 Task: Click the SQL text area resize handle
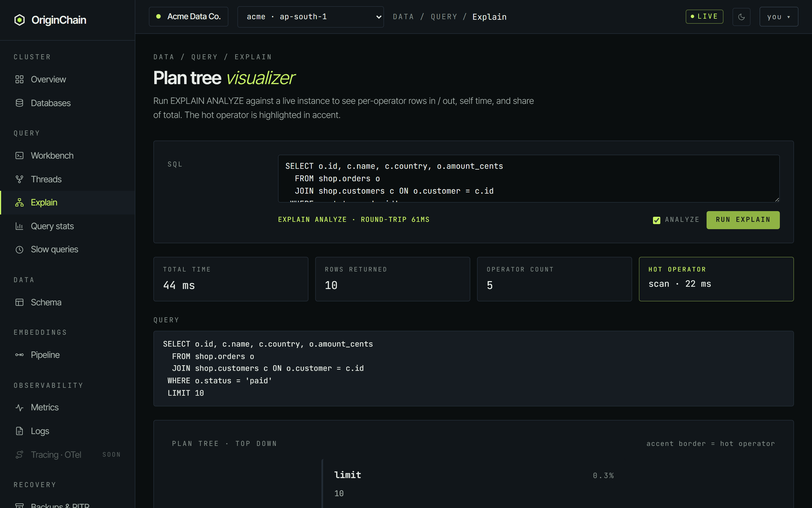[x=777, y=199]
